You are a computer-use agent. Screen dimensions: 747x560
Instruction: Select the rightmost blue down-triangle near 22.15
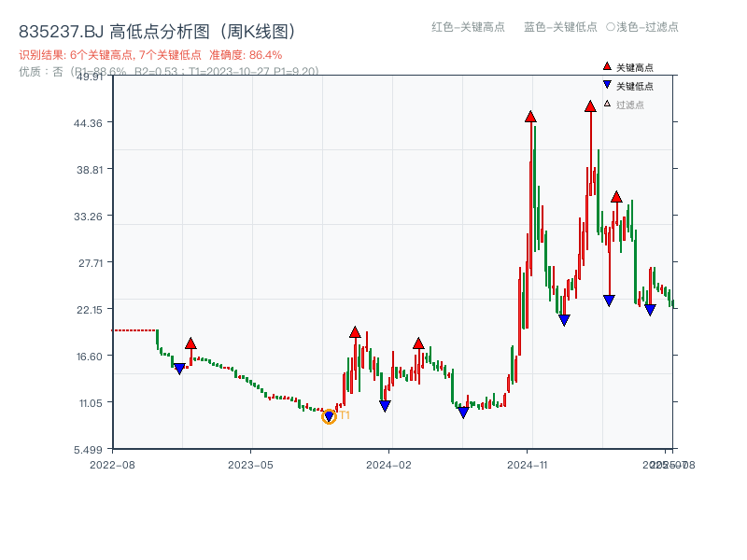(650, 308)
